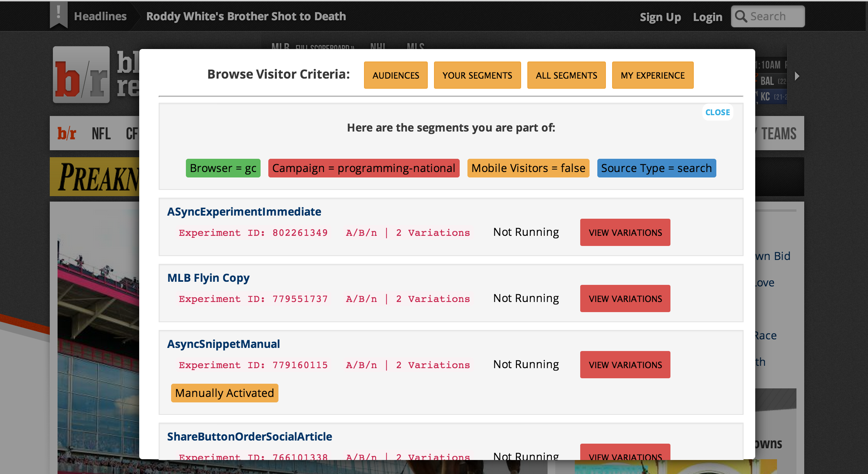868x474 pixels.
Task: Select the My Experience tab
Action: click(653, 75)
